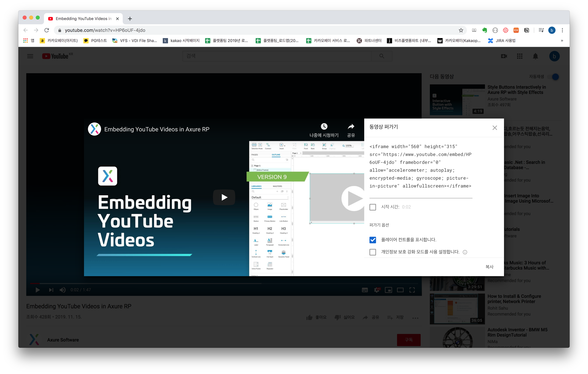
Task: Open the JIRA 사용법 bookmark
Action: (502, 41)
